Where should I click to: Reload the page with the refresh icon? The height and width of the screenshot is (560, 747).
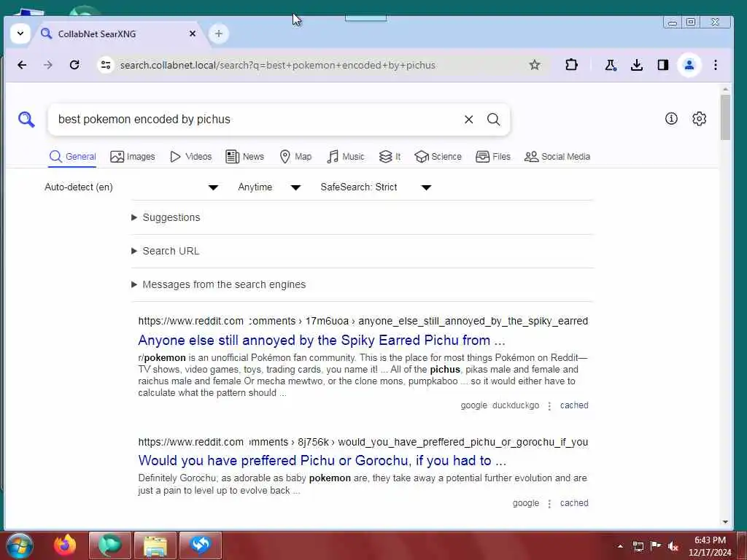pyautogui.click(x=74, y=65)
